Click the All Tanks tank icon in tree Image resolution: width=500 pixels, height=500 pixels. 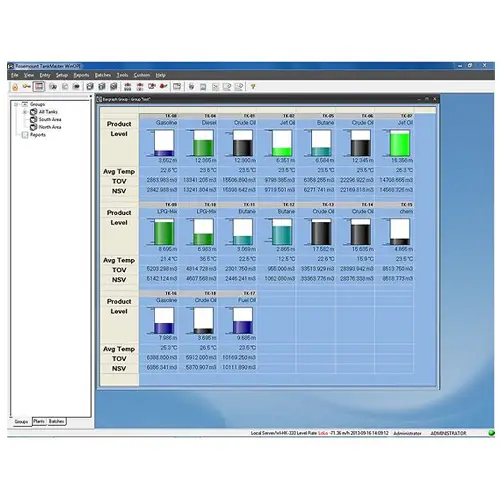click(33, 112)
